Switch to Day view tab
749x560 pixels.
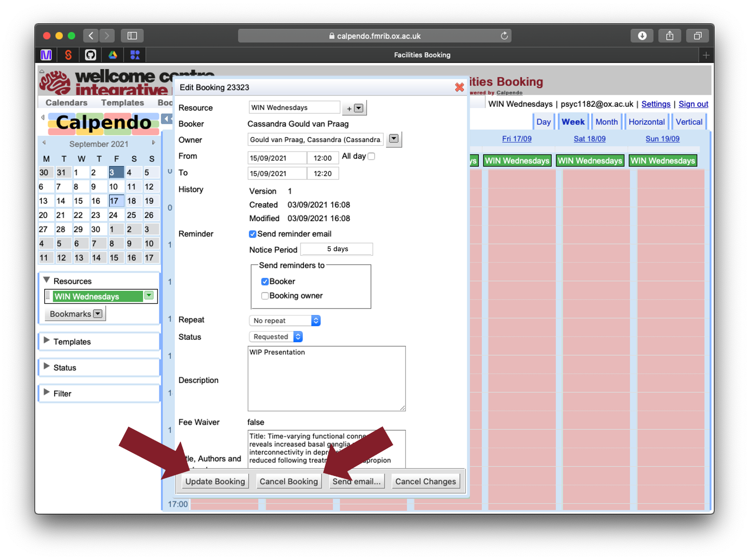[x=543, y=122]
